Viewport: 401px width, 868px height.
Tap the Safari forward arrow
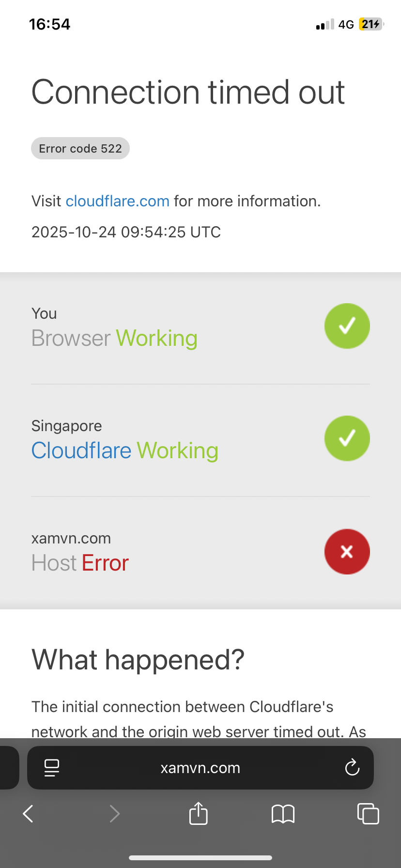coord(114,813)
